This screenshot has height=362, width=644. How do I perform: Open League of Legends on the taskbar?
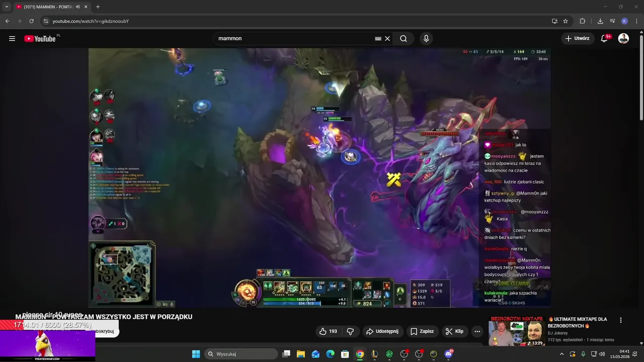[x=374, y=354]
